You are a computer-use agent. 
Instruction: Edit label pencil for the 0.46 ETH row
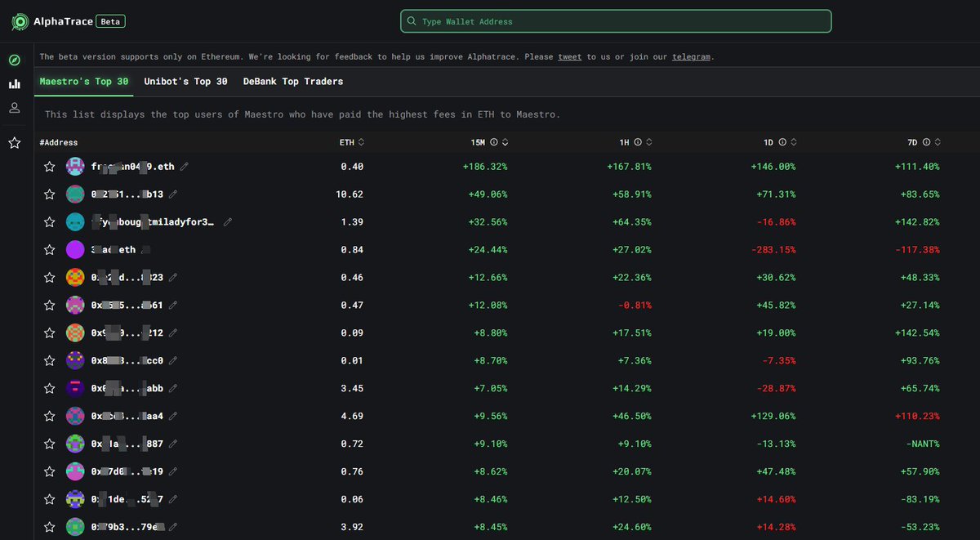tap(173, 278)
